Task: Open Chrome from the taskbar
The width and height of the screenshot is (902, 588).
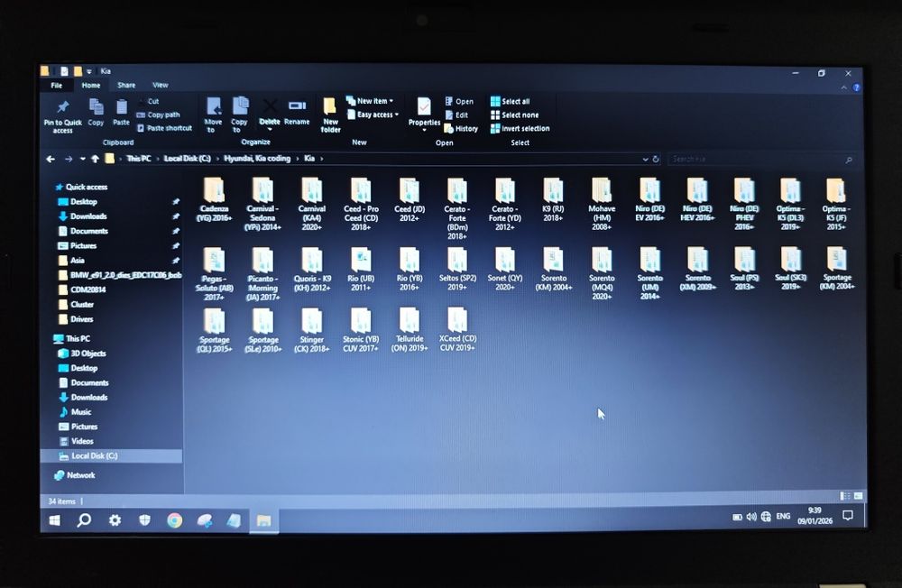Action: tap(175, 520)
